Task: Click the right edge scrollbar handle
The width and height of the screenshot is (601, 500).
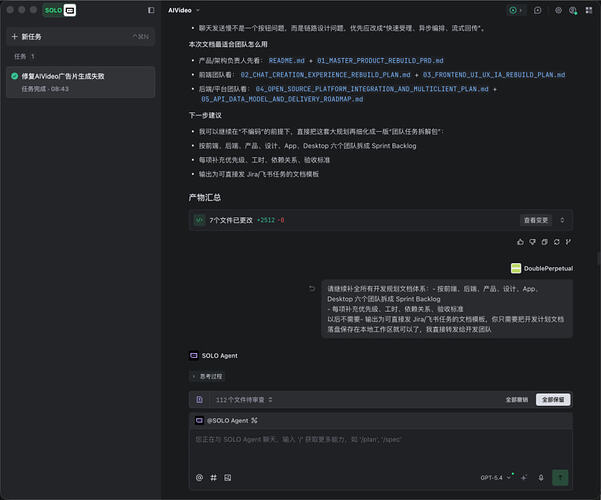Action: (x=598, y=258)
